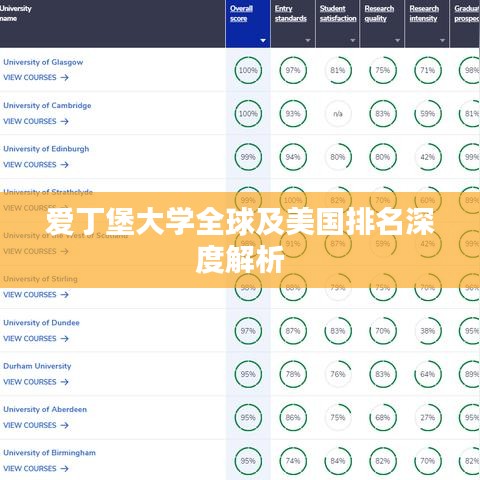480x480 pixels.
Task: Click the Chinese banner title 爱丁堡大学全球及美国排名深度解析
Action: pos(240,241)
